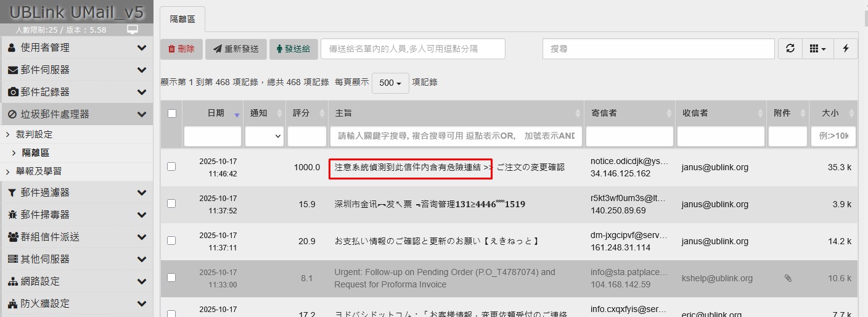
Task: Select checkbox for the 深圳市金讯 mail
Action: coord(172,204)
